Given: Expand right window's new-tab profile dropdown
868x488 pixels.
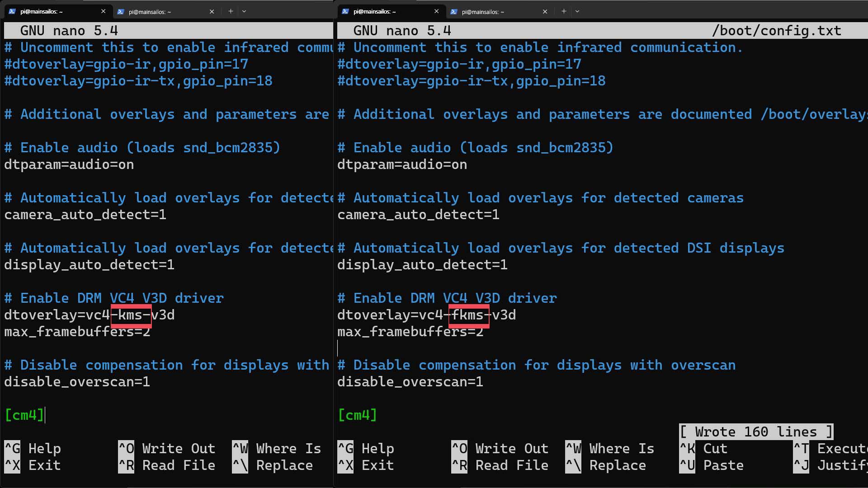Looking at the screenshot, I should click(577, 11).
